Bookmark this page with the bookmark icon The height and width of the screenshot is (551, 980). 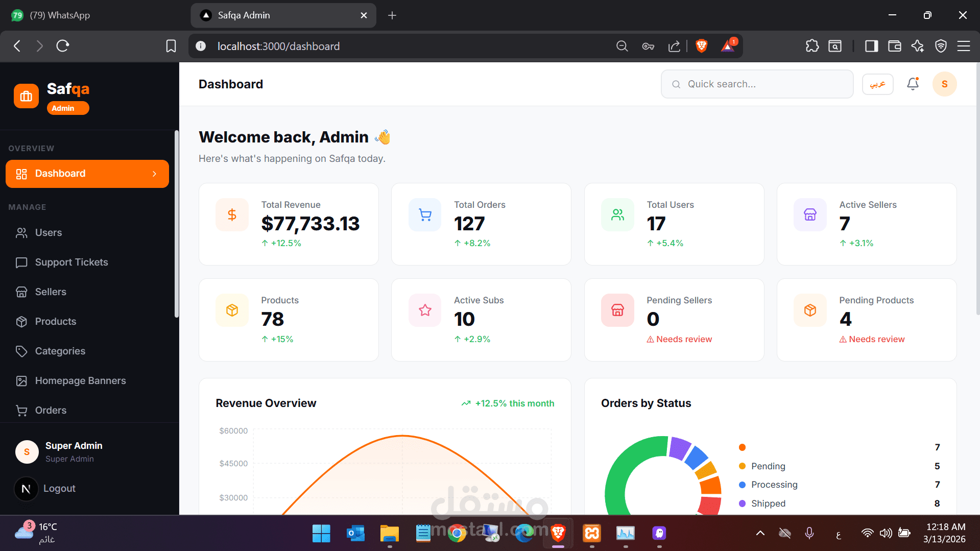(x=171, y=46)
